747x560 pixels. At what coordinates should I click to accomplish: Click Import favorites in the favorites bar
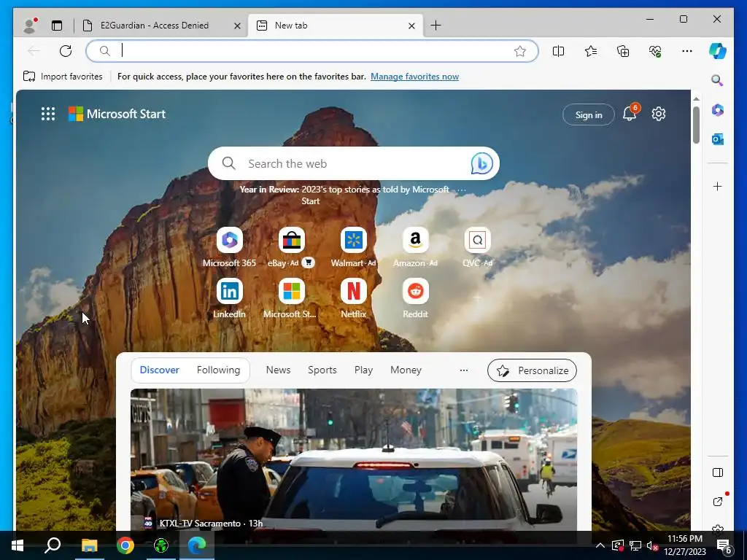click(63, 76)
